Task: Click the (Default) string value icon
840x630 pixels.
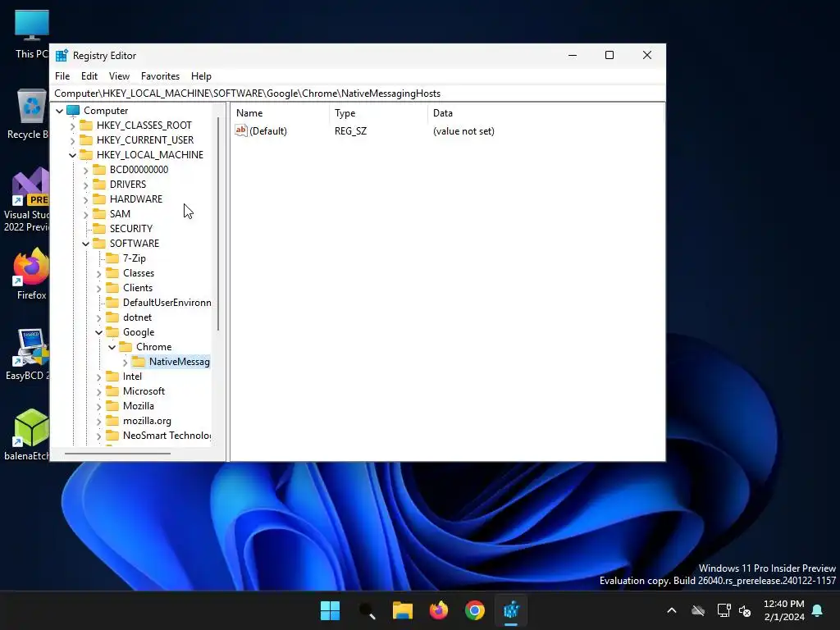Action: pos(241,130)
